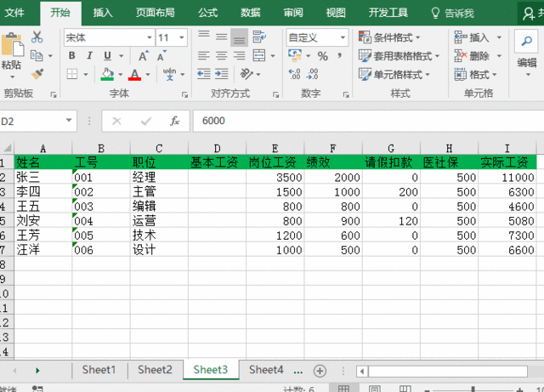Toggle Italic formatting

coord(89,56)
